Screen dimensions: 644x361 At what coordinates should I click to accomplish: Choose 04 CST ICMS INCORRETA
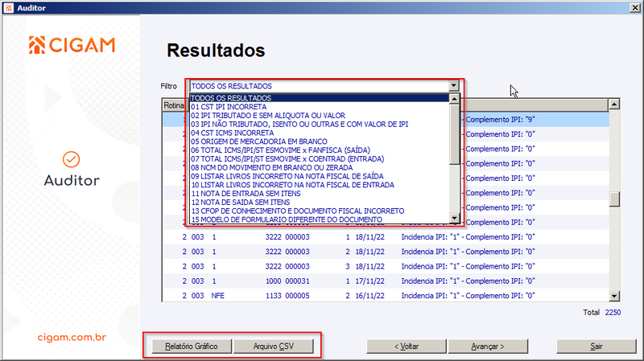(320, 133)
